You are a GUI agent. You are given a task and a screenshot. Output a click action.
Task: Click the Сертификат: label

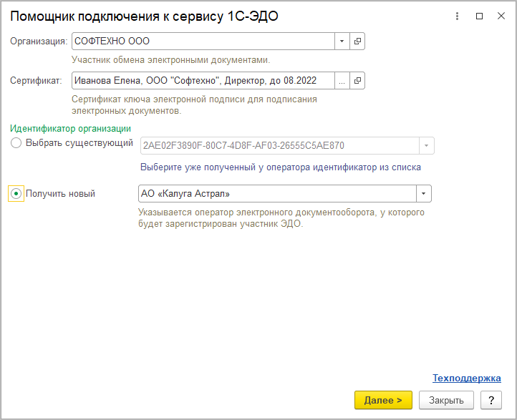pos(36,81)
